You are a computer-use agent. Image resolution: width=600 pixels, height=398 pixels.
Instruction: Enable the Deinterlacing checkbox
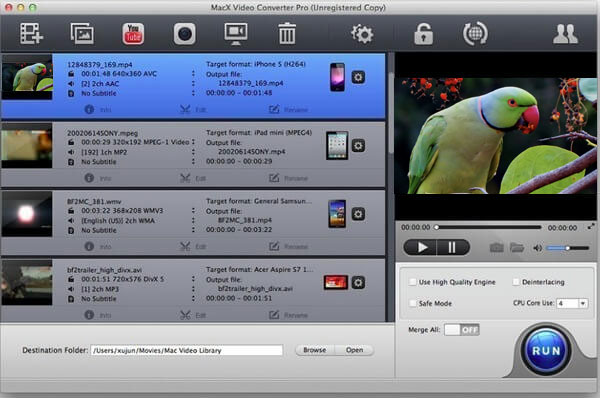tap(516, 282)
